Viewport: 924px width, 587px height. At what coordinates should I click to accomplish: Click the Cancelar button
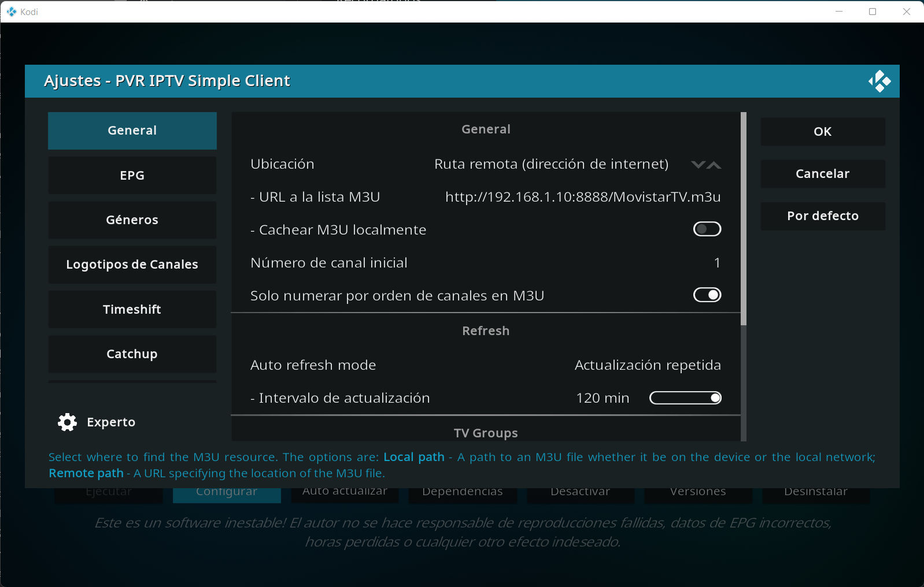(x=823, y=174)
